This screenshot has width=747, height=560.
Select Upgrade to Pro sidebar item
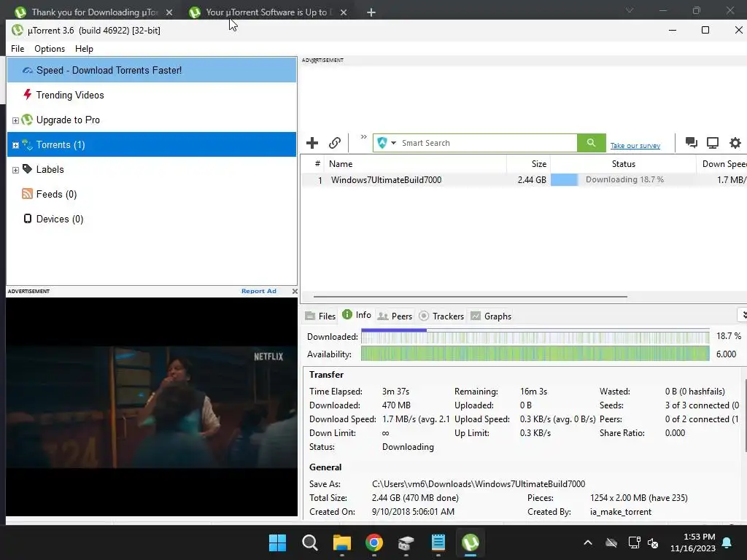pyautogui.click(x=152, y=120)
